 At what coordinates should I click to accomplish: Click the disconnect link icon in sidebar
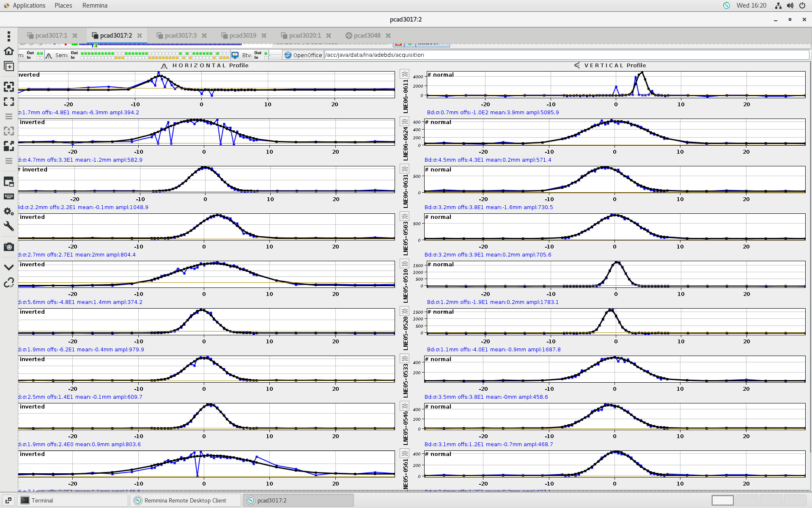[9, 282]
